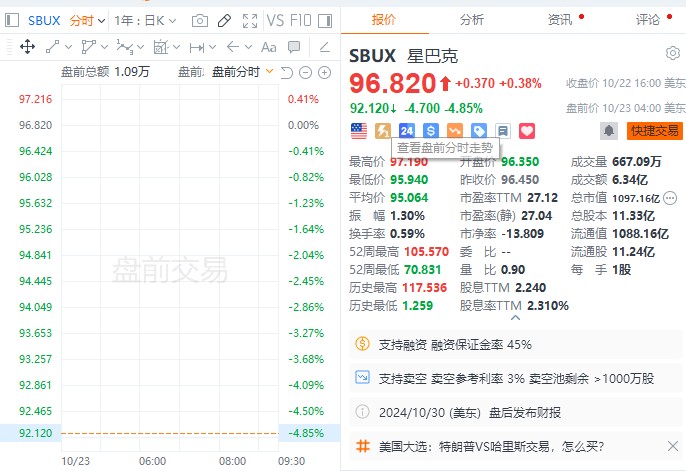The image size is (686, 471).
Task: Select the polygon shape drawing tool
Action: 89,47
